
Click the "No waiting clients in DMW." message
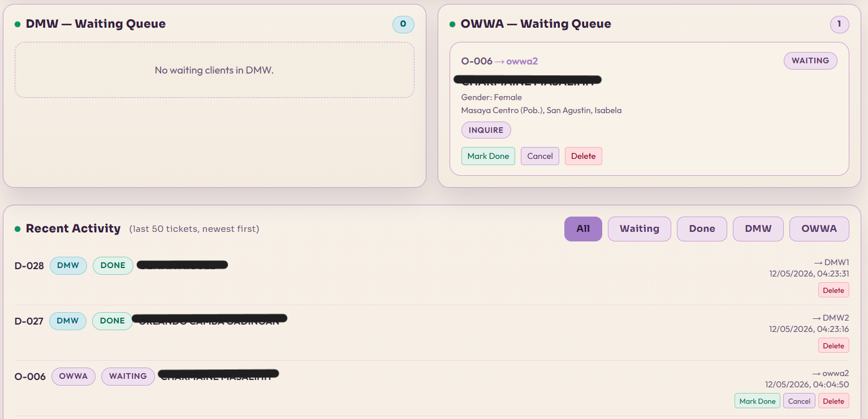tap(214, 70)
